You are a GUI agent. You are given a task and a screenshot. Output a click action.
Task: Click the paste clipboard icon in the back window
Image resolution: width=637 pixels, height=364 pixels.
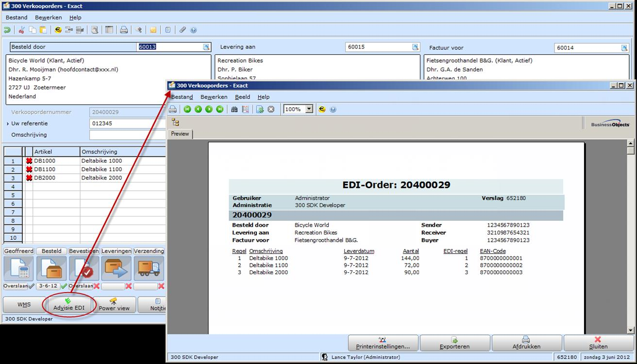tap(43, 30)
